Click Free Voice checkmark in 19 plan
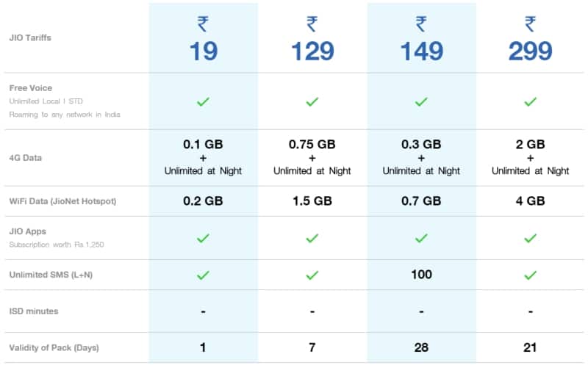 coord(203,101)
